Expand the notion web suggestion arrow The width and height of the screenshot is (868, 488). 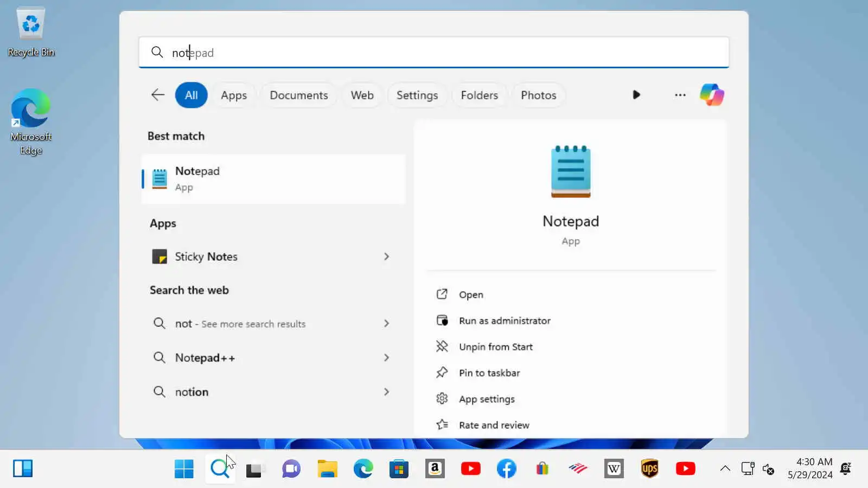point(386,392)
